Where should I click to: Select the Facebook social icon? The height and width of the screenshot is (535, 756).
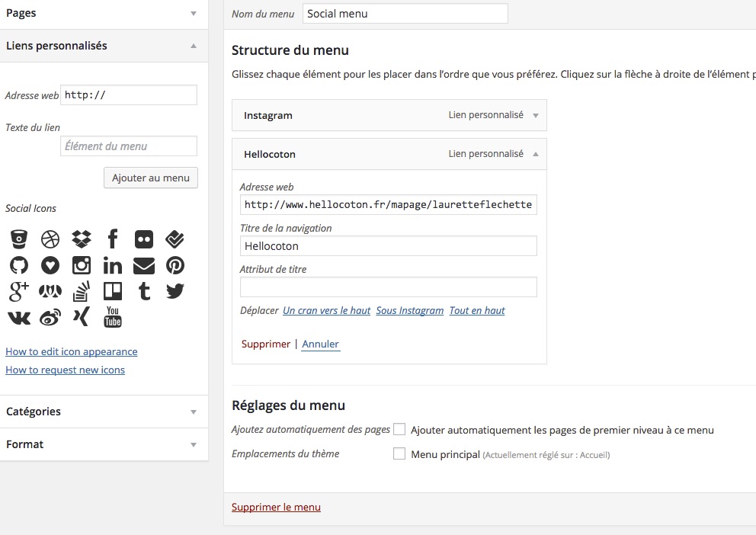pyautogui.click(x=113, y=239)
